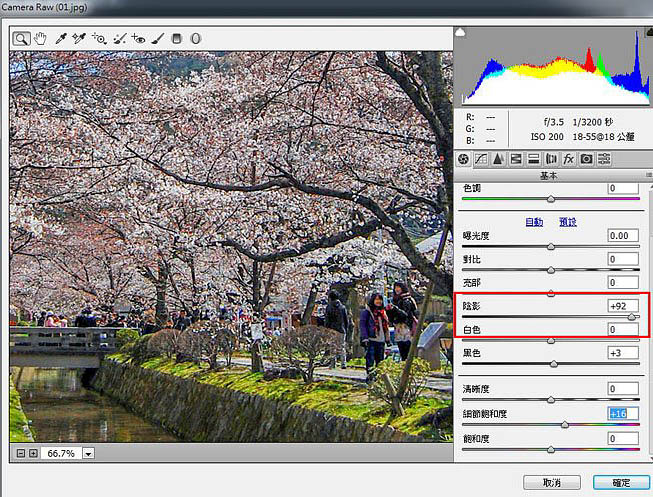Click the 亮部 highlights slider handle
This screenshot has height=497, width=653.
click(551, 293)
